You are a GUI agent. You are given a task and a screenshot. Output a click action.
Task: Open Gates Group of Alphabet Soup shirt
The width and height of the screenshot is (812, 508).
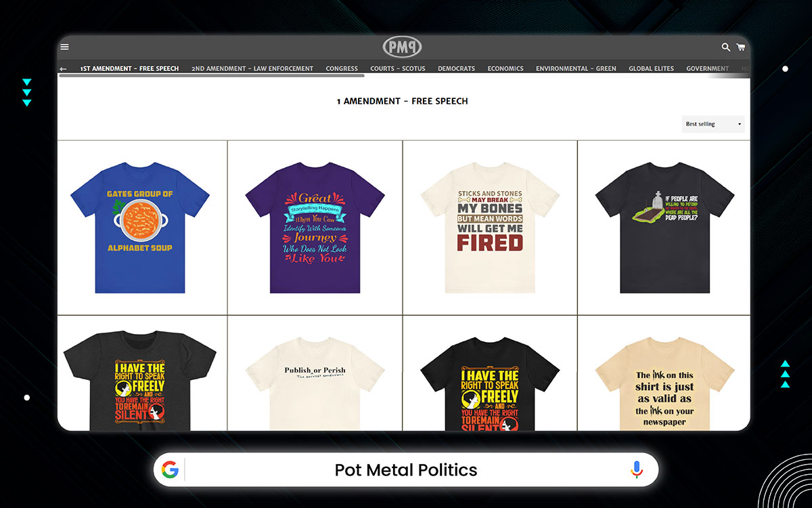coord(140,228)
